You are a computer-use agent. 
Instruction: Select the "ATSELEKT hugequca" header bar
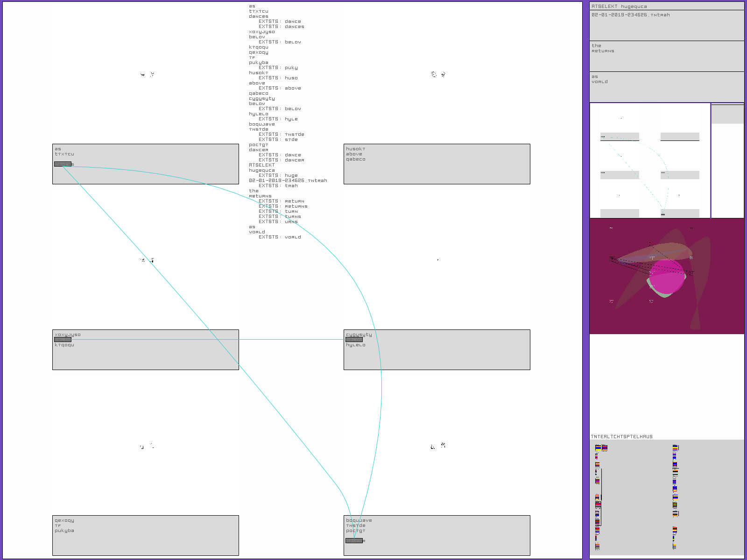click(x=666, y=6)
